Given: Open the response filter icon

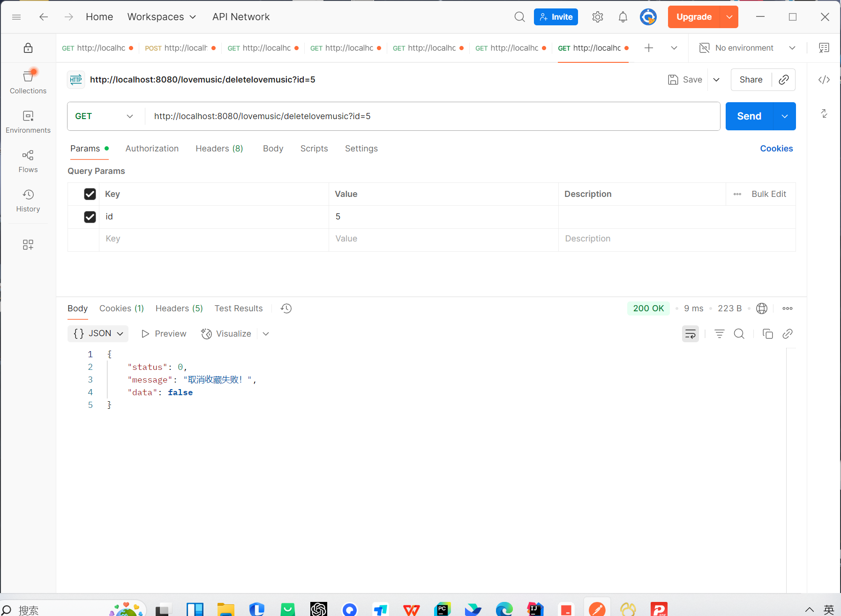Looking at the screenshot, I should (x=720, y=334).
